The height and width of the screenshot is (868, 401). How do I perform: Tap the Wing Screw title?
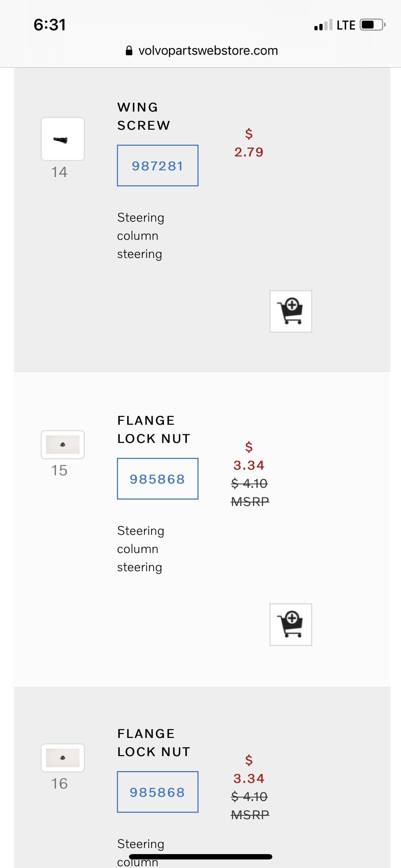click(144, 116)
